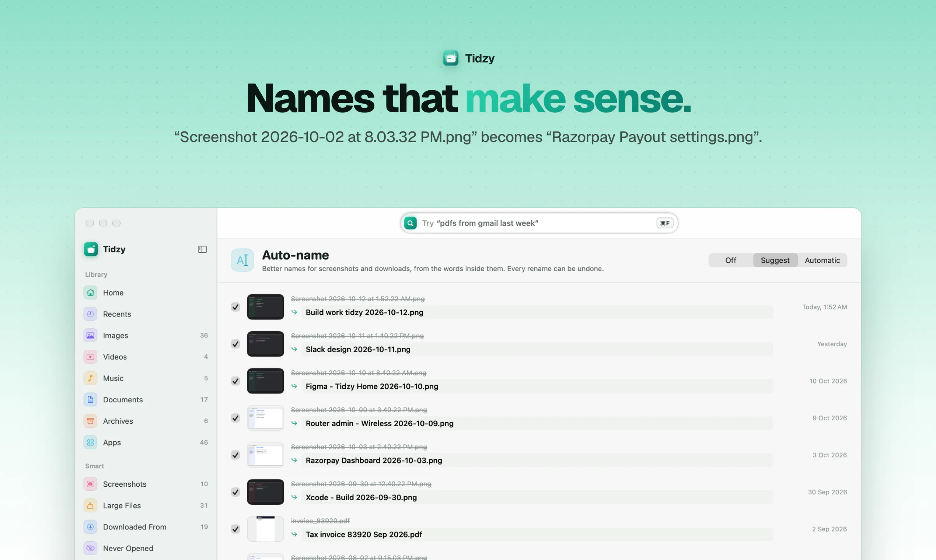Screen dimensions: 936x560
Task: Open Home in the Library sidebar
Action: (146, 293)
